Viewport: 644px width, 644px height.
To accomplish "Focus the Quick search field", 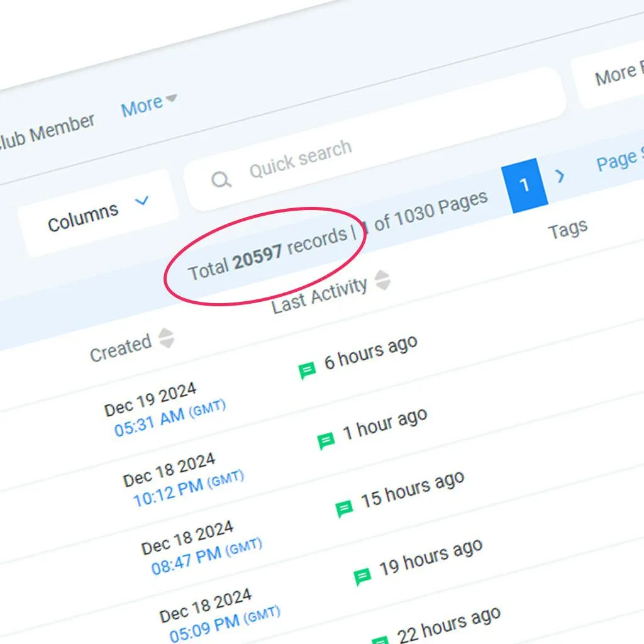I will [x=376, y=140].
